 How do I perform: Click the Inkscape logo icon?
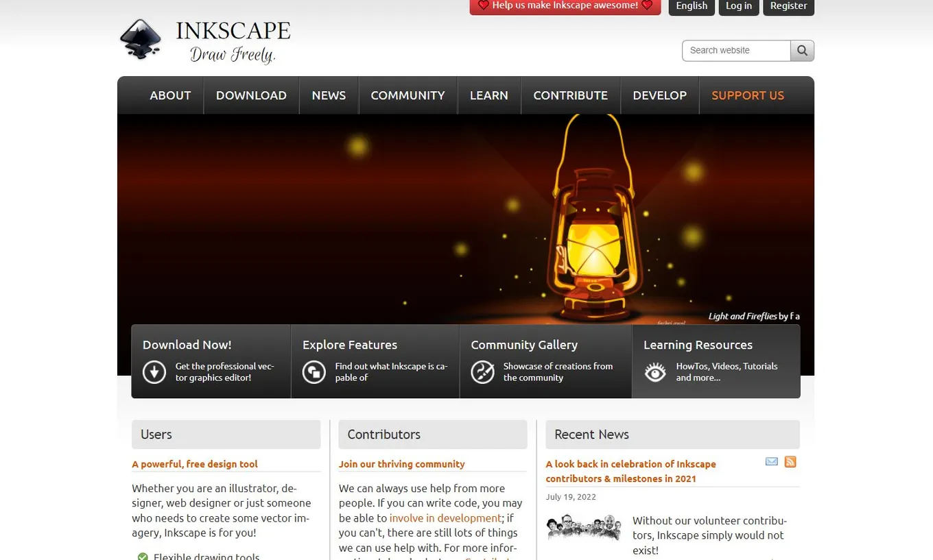point(141,38)
